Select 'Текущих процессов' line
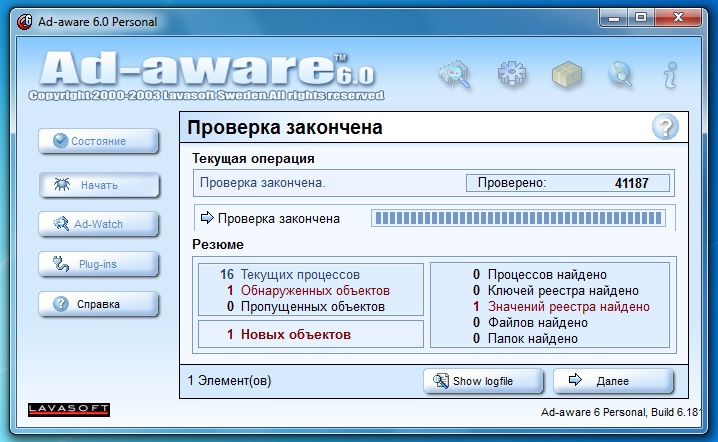 tap(290, 275)
